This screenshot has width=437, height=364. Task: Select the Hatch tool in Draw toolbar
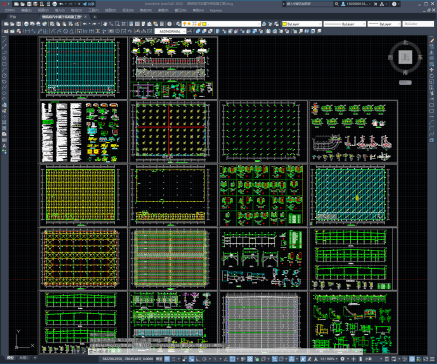tap(4, 122)
